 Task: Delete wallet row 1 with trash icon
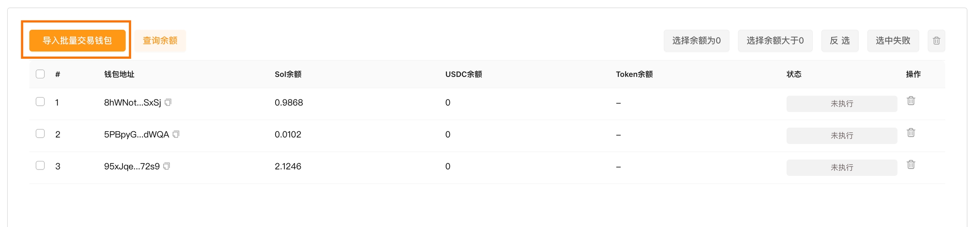click(x=911, y=101)
